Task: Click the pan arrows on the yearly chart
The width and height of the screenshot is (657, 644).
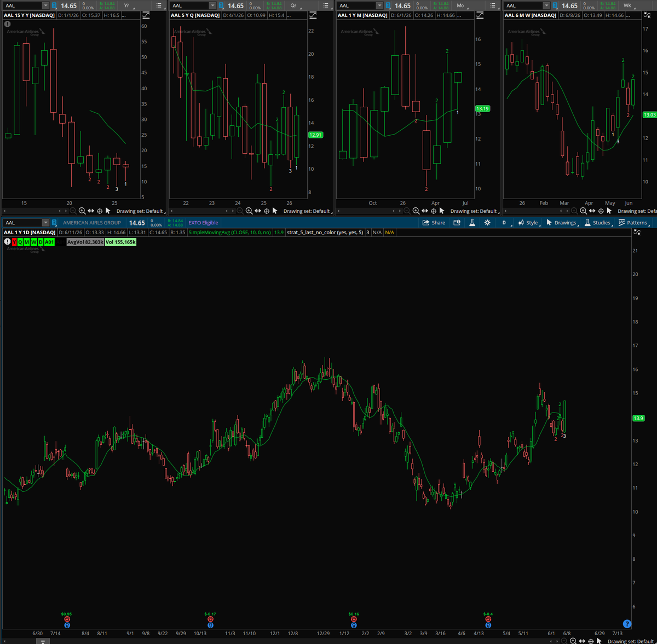Action: [91, 211]
